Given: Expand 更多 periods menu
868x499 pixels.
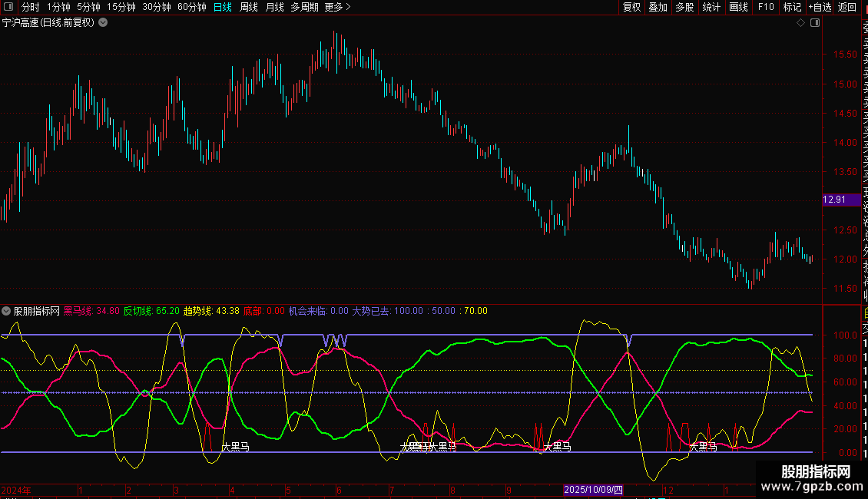Looking at the screenshot, I should (337, 8).
